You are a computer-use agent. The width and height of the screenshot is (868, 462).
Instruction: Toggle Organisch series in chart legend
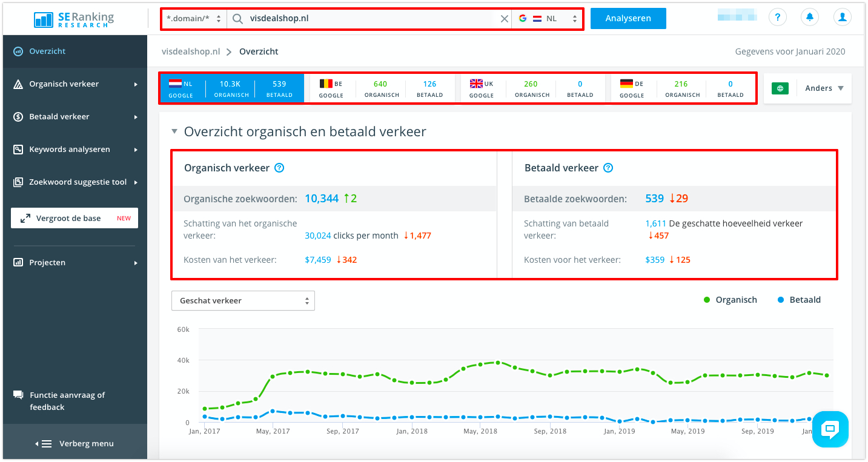coord(730,300)
